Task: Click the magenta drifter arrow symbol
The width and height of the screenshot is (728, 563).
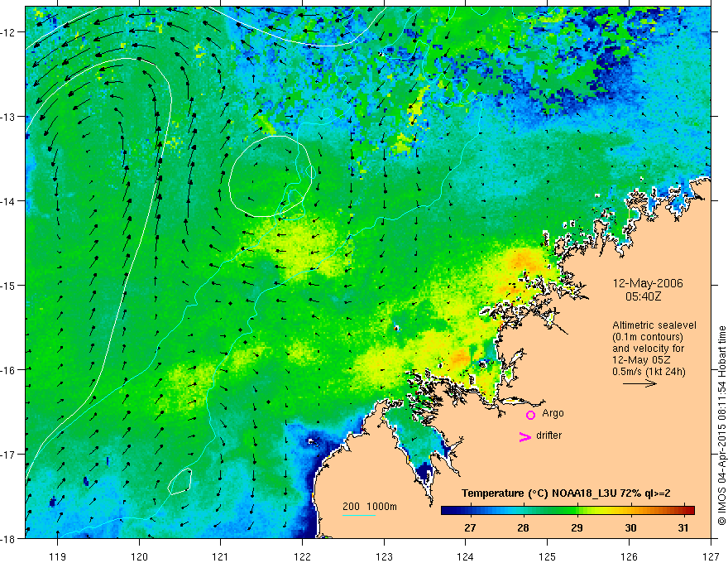Action: pos(524,436)
